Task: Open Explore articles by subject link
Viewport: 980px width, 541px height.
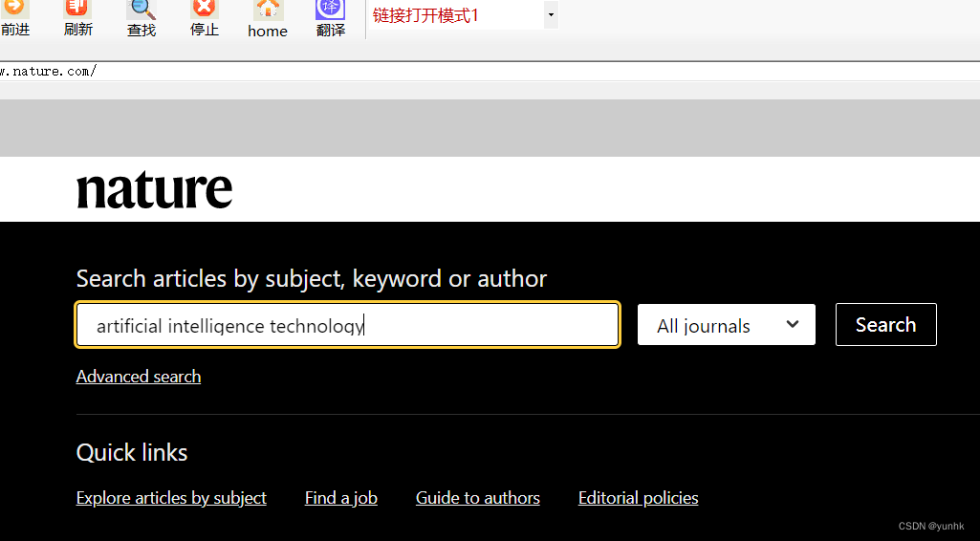Action: point(171,498)
